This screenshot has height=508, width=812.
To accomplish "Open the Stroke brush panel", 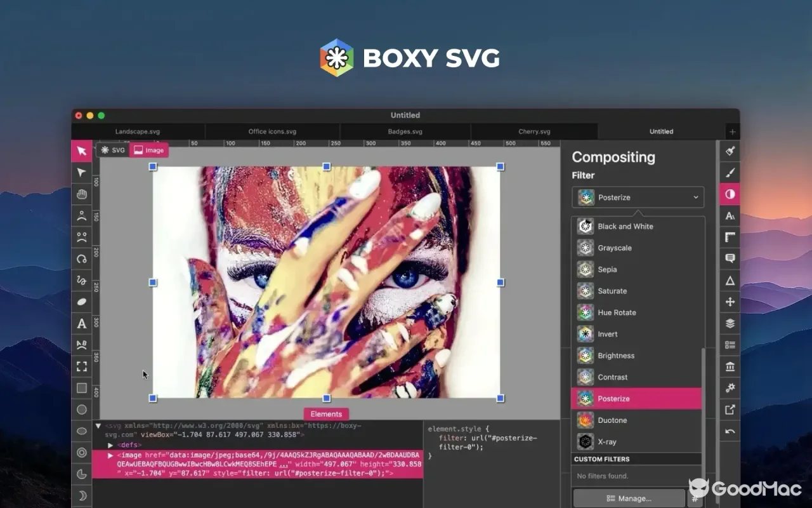I will [x=730, y=173].
